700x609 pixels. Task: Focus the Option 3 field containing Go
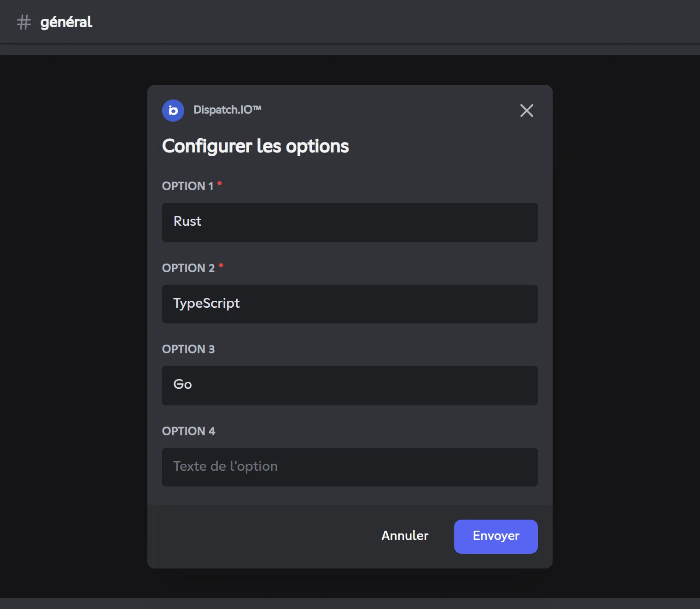pyautogui.click(x=350, y=386)
